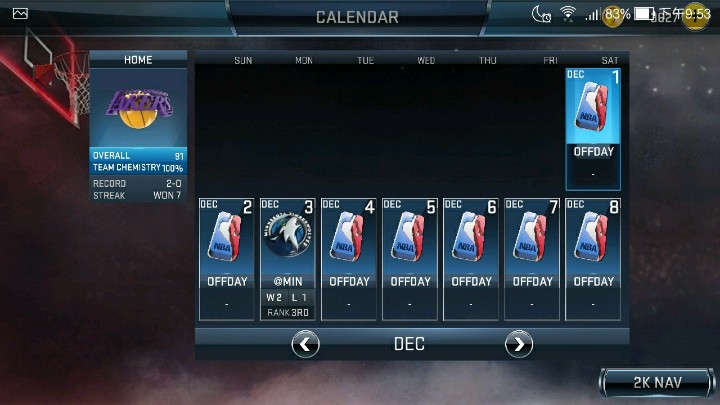Screen dimensions: 720x405
Task: Go to the previous month with left arrow
Action: pyautogui.click(x=305, y=344)
